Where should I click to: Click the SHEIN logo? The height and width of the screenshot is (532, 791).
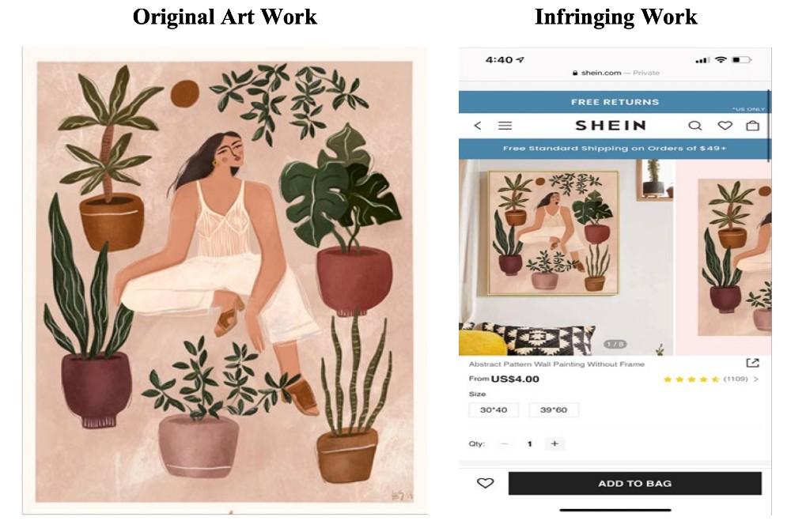coord(611,126)
